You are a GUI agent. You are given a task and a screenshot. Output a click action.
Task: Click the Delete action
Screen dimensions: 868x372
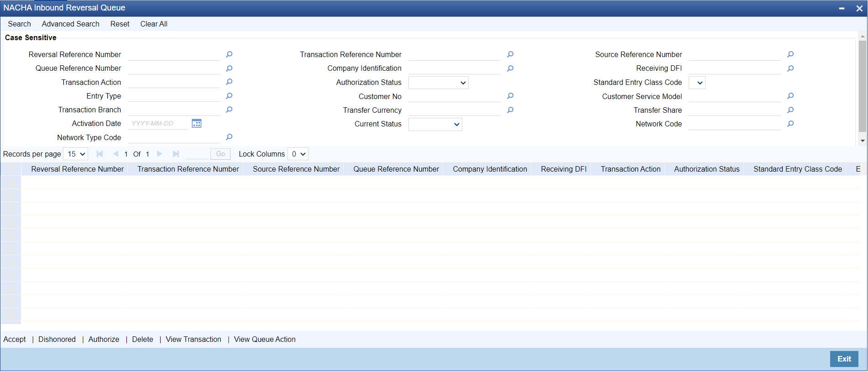tap(142, 339)
